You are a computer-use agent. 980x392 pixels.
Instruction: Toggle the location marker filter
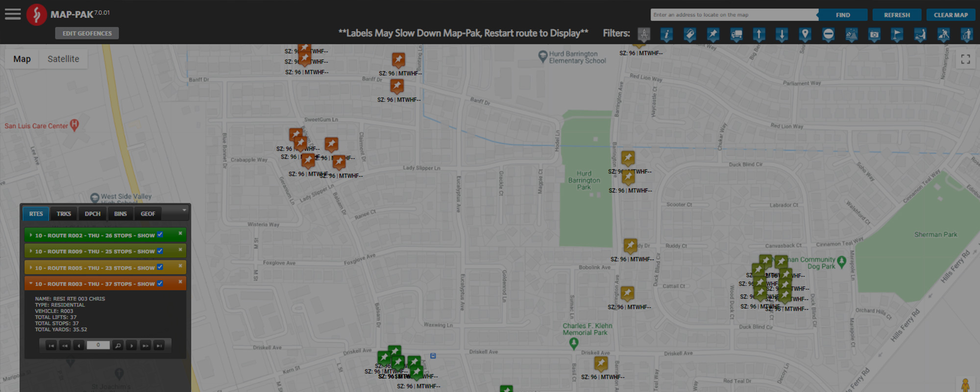805,34
